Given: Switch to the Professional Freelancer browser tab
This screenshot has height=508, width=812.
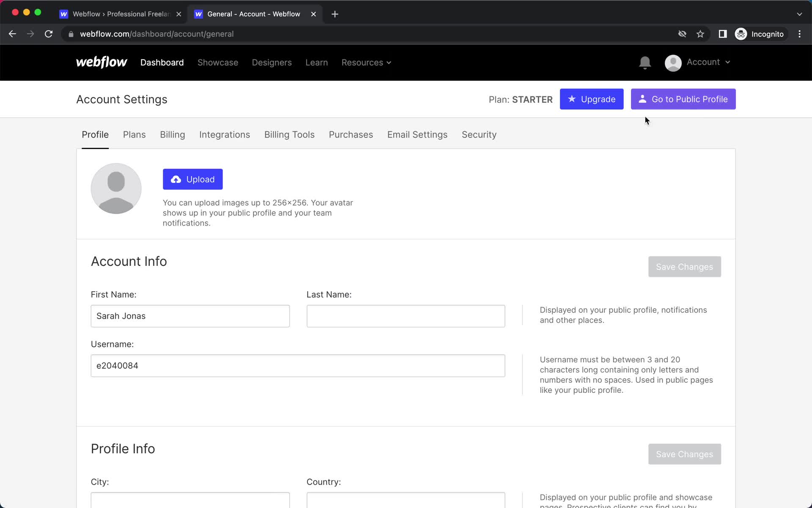Looking at the screenshot, I should point(121,14).
